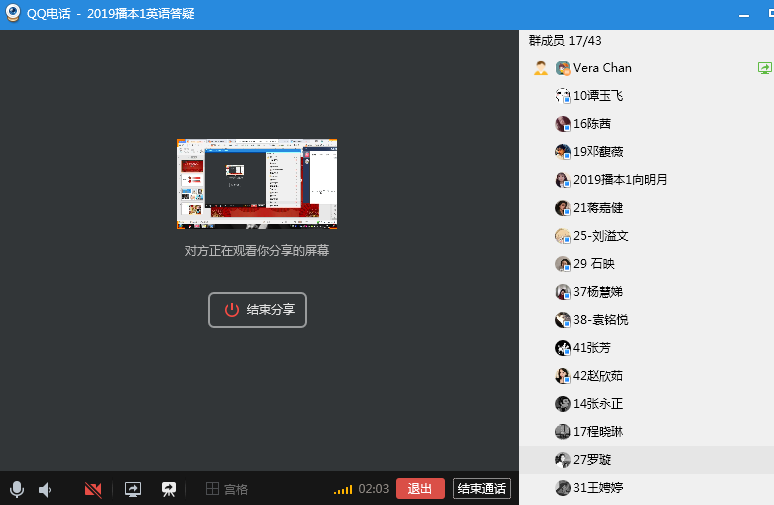The height and width of the screenshot is (505, 774).
Task: Click the QQ电话 penguin logo in title bar
Action: 13,13
